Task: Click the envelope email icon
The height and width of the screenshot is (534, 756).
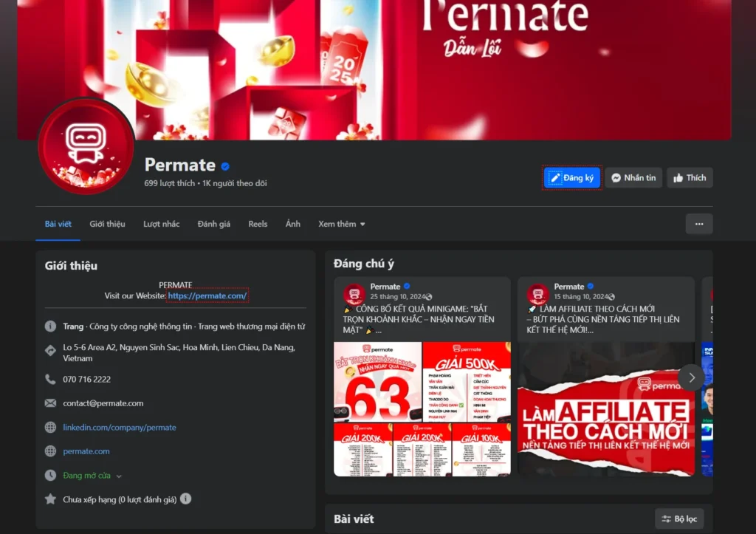Action: 51,403
